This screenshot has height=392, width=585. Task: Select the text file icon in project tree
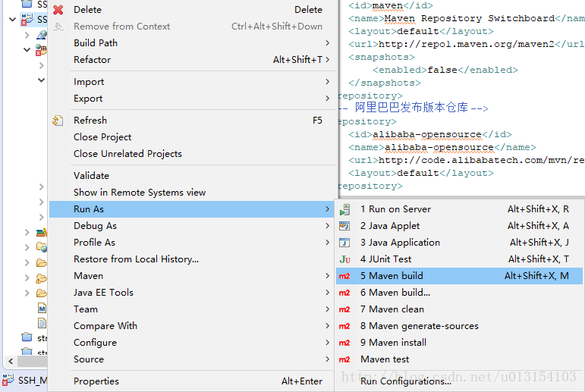pyautogui.click(x=42, y=323)
